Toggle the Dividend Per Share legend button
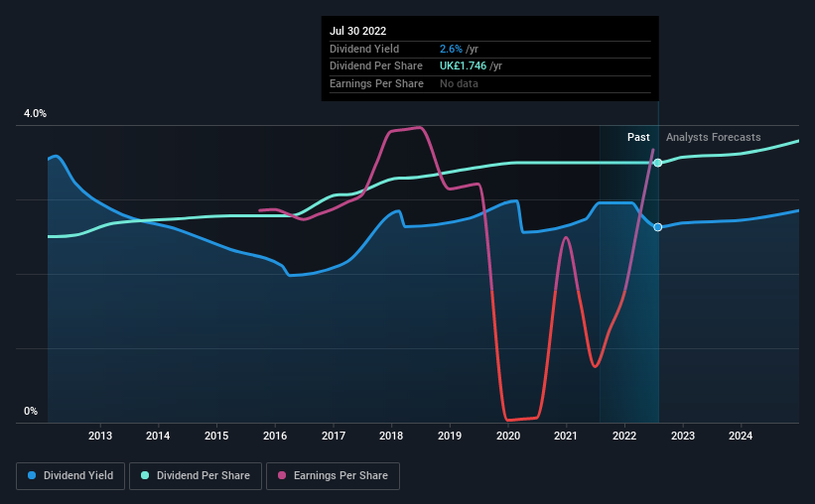Viewport: 815px width, 504px height. click(x=196, y=476)
